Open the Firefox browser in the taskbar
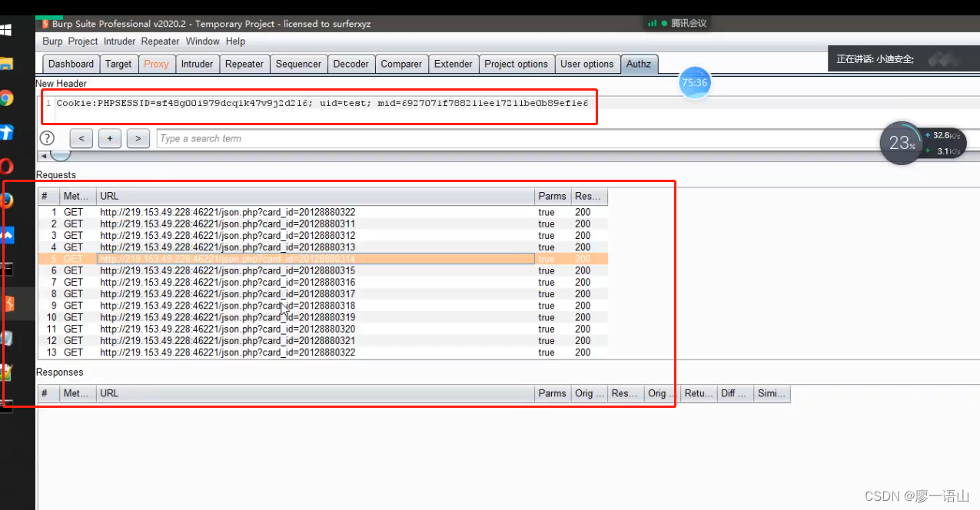The width and height of the screenshot is (980, 510). (6, 200)
